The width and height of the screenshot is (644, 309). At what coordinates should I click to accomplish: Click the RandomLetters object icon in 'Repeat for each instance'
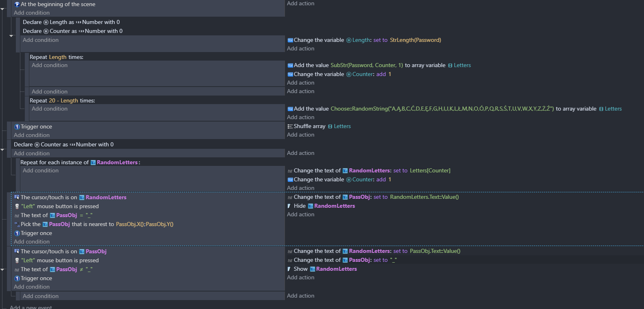tap(93, 163)
